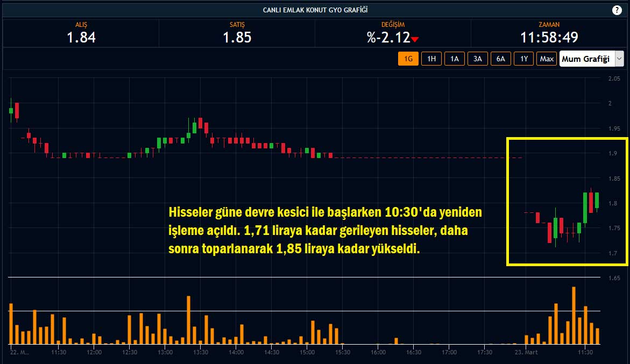630x364 pixels.
Task: Open the help question mark icon
Action: [x=617, y=10]
